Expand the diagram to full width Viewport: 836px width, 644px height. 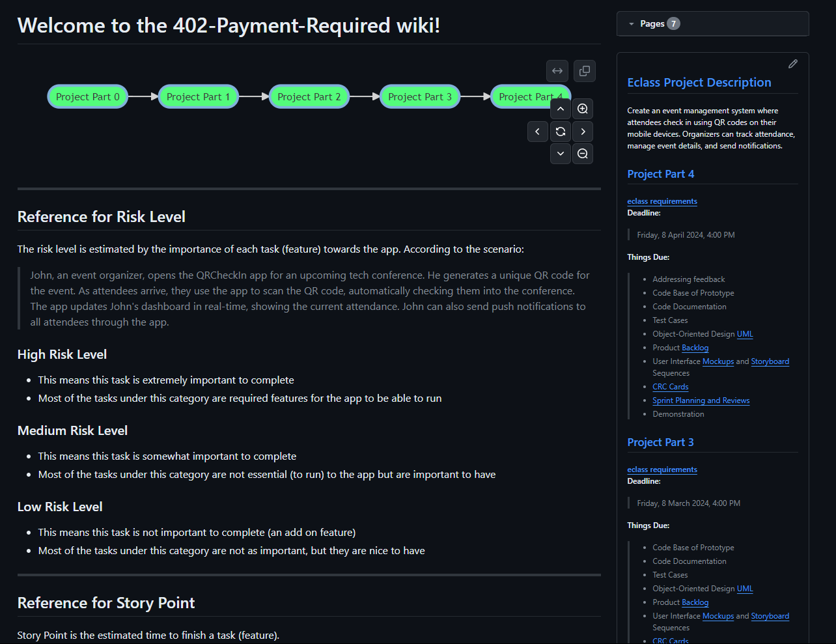[557, 71]
